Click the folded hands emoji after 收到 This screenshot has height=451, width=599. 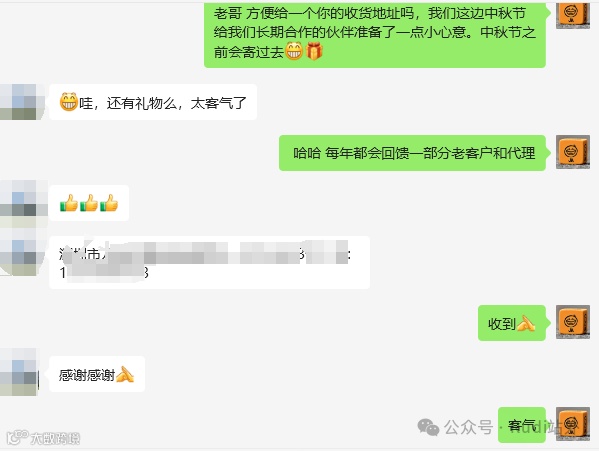tap(526, 323)
